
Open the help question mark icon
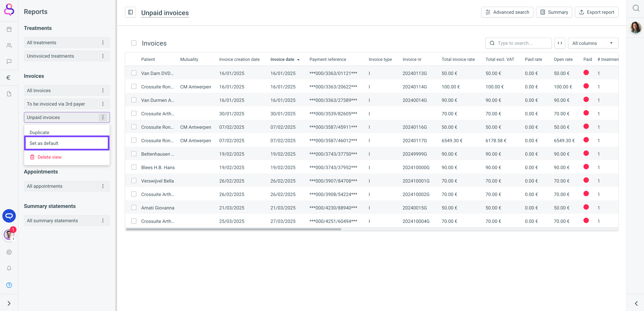[9, 285]
